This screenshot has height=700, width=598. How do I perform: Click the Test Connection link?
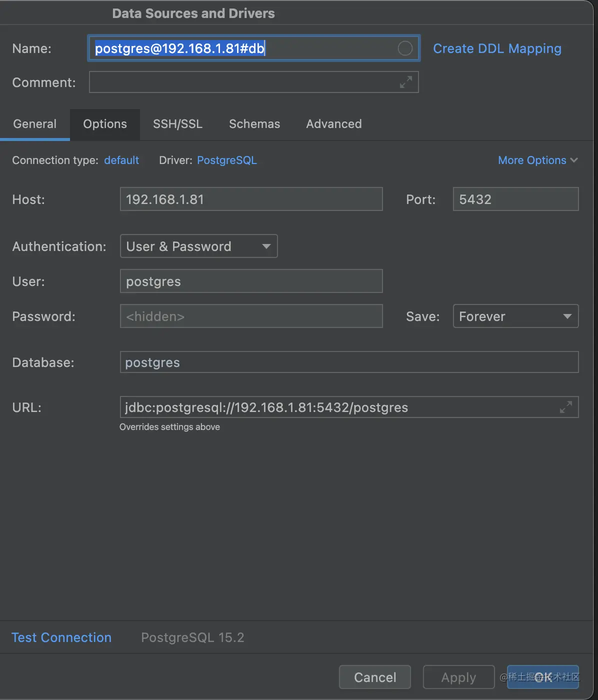pos(61,637)
